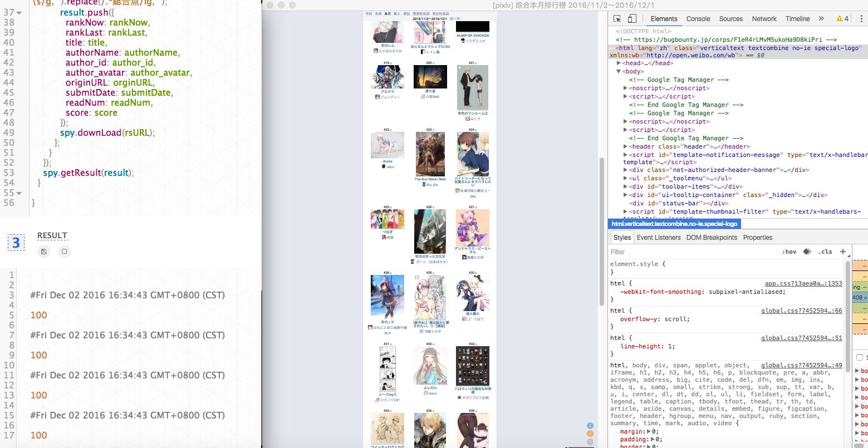
Task: Select the div id="status-bar" element row
Action: coord(678,203)
